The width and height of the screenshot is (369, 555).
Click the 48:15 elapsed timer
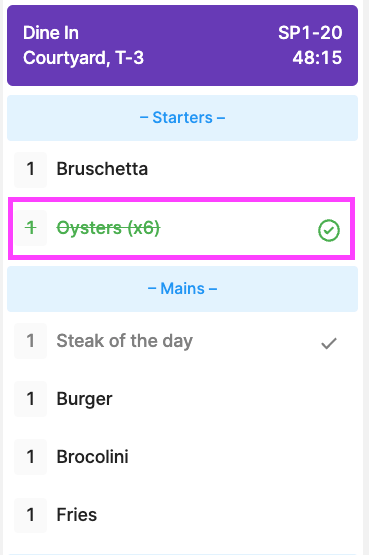[x=317, y=58]
